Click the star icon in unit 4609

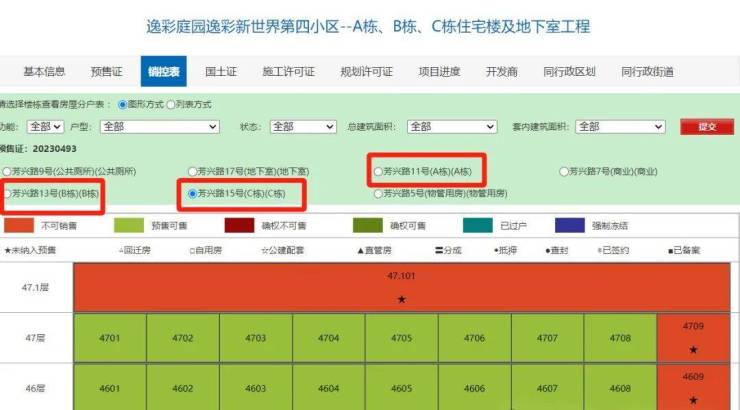tap(693, 400)
